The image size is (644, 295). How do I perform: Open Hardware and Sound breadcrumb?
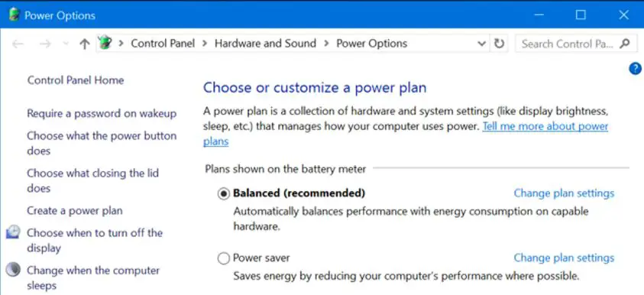click(265, 44)
